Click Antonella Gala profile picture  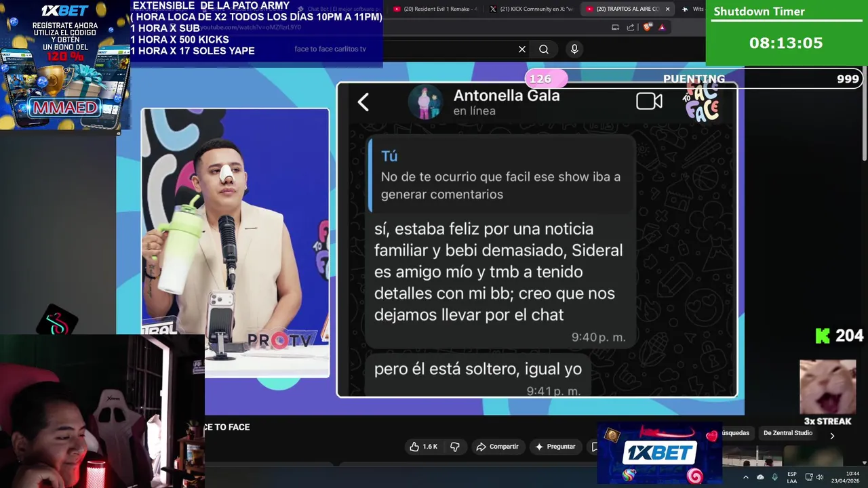pyautogui.click(x=425, y=102)
